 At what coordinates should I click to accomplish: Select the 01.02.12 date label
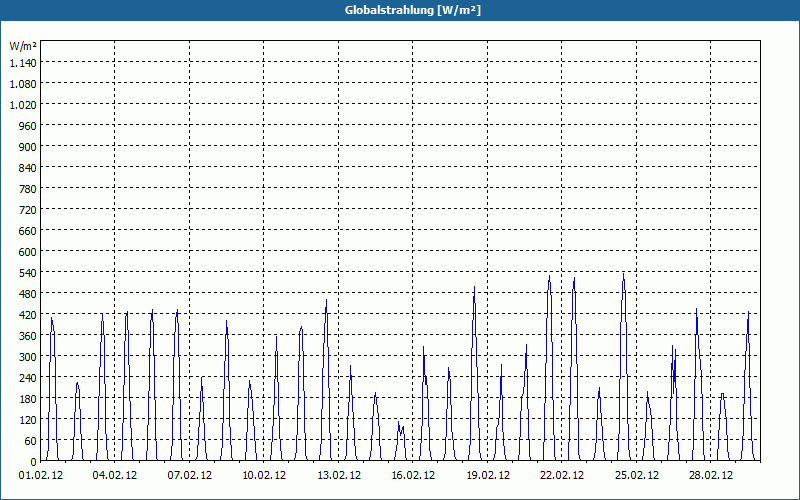[x=41, y=476]
